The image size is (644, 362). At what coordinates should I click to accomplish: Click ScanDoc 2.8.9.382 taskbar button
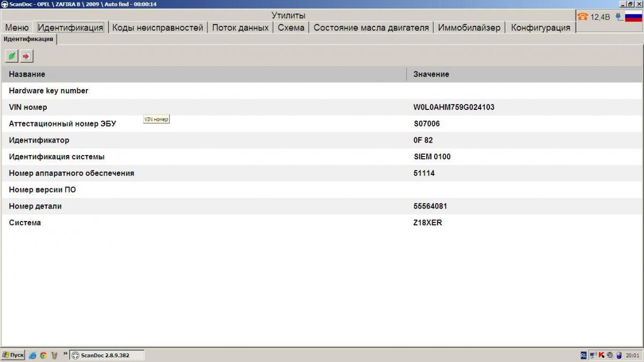pos(107,355)
